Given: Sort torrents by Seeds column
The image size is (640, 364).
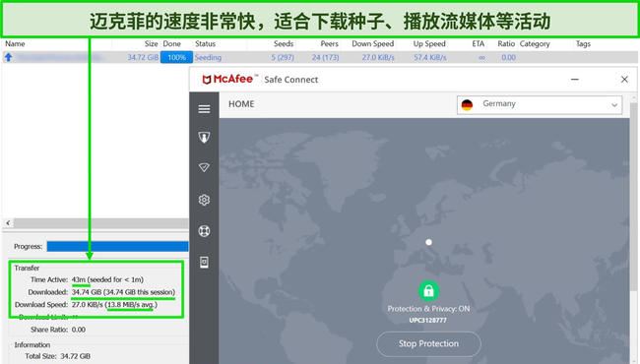Looking at the screenshot, I should tap(284, 43).
